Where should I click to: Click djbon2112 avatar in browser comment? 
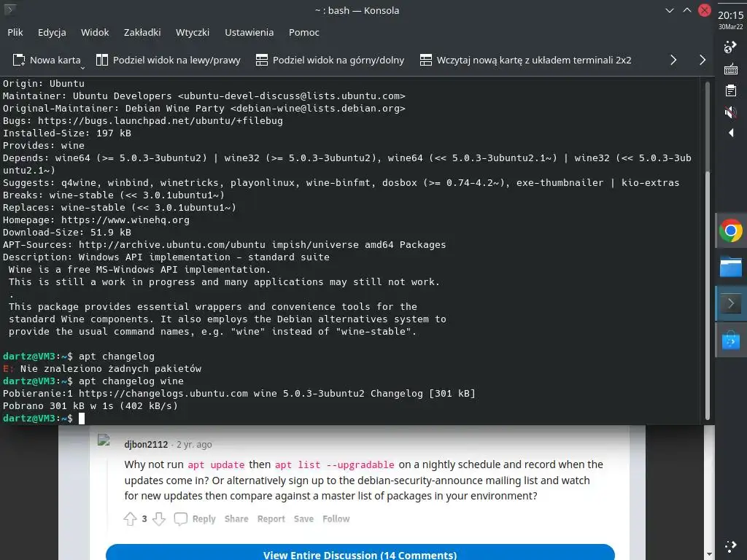pos(104,440)
